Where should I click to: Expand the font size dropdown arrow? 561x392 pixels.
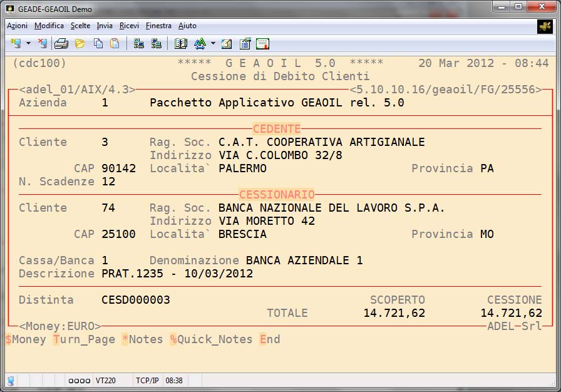tap(213, 43)
